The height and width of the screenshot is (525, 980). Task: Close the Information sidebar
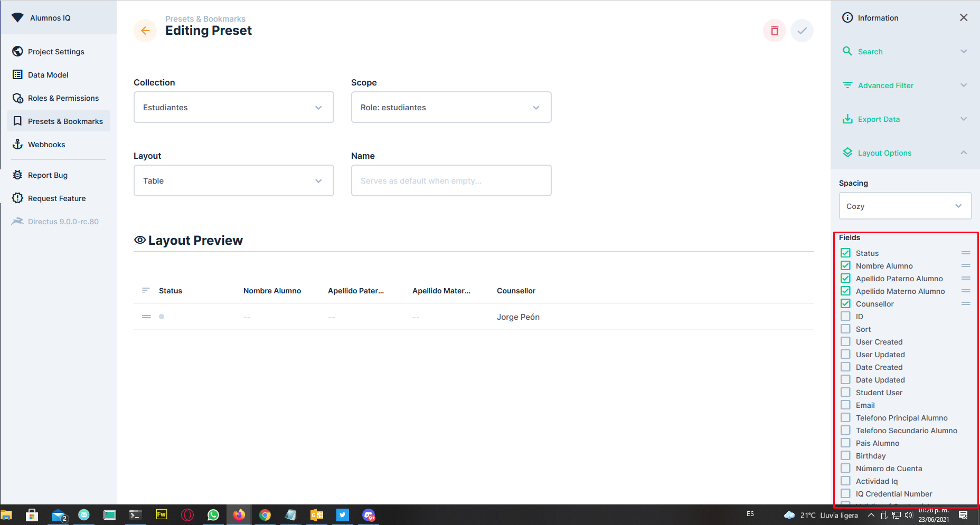point(964,17)
